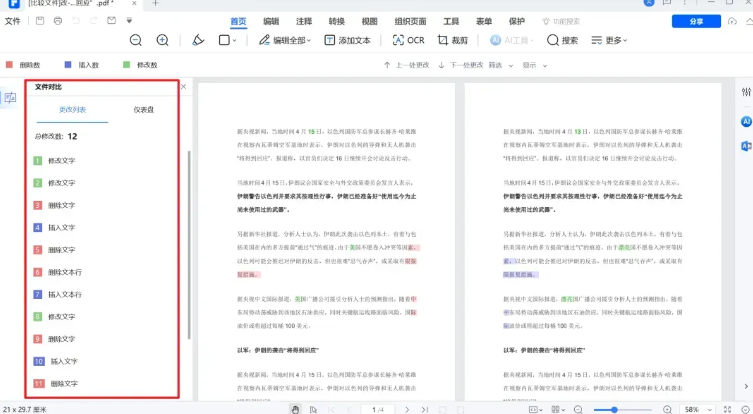Viewport: 753px width, 414px height.
Task: Switch to the 注释 tab
Action: 304,21
